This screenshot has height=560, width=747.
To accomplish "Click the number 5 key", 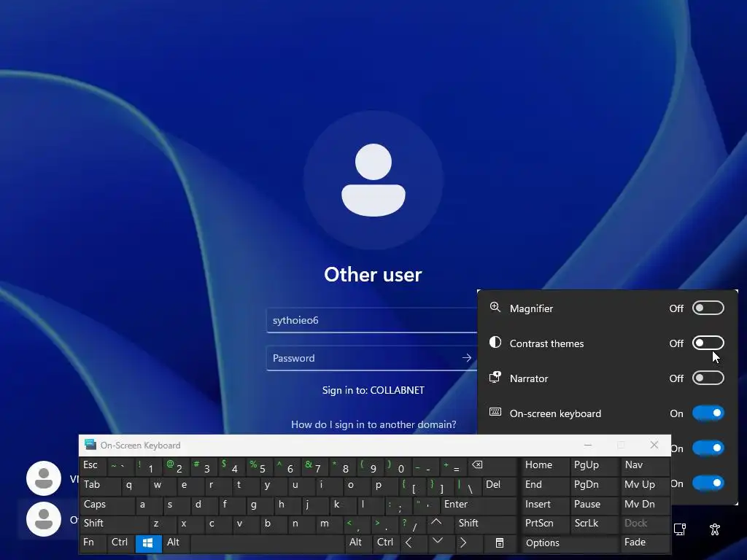I will click(260, 466).
